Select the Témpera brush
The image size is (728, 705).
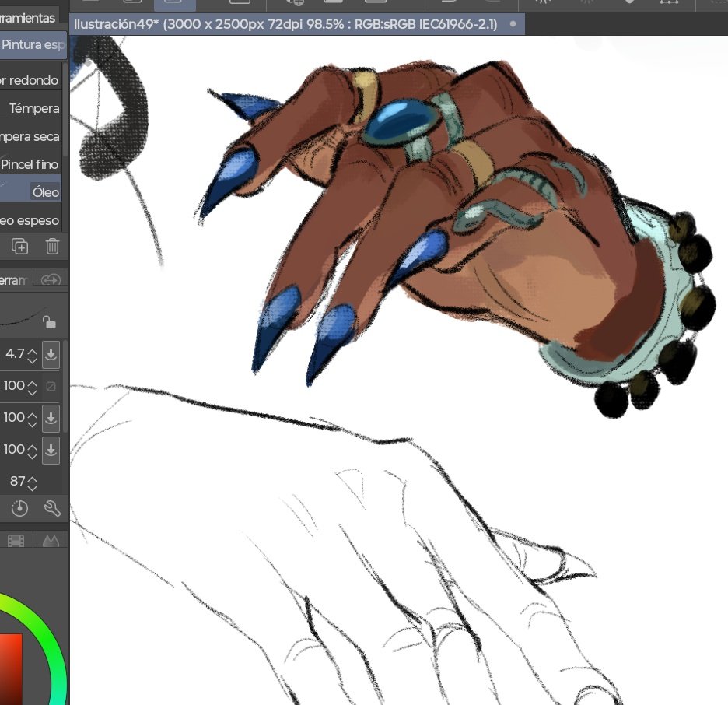[30, 108]
